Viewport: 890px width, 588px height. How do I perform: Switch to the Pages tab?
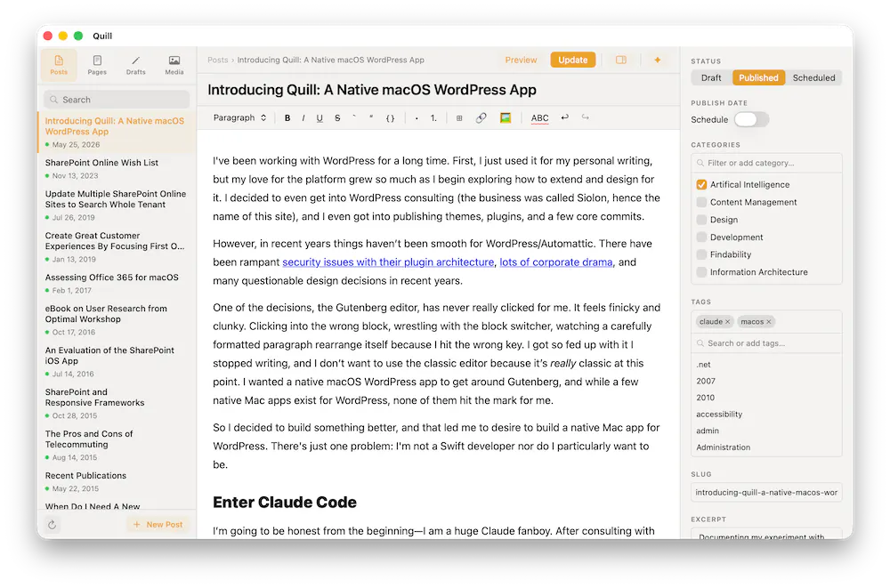click(x=97, y=65)
